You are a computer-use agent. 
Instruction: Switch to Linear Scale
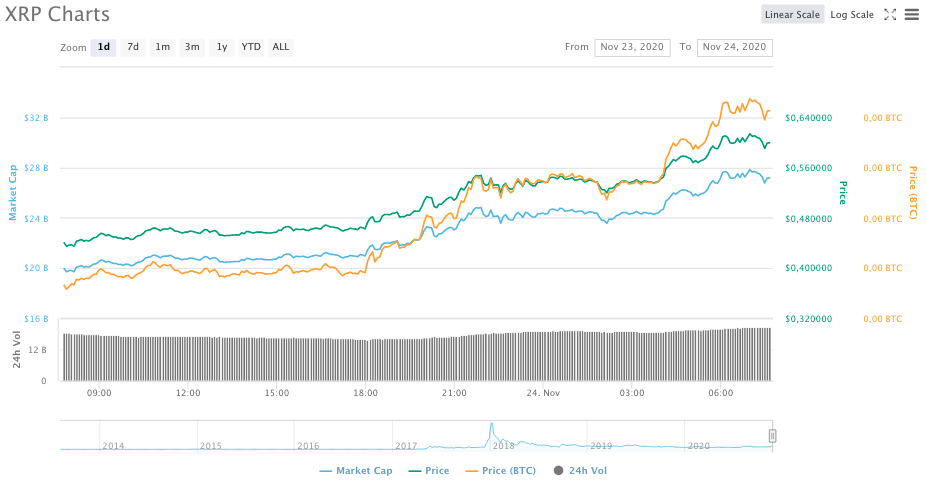tap(792, 15)
